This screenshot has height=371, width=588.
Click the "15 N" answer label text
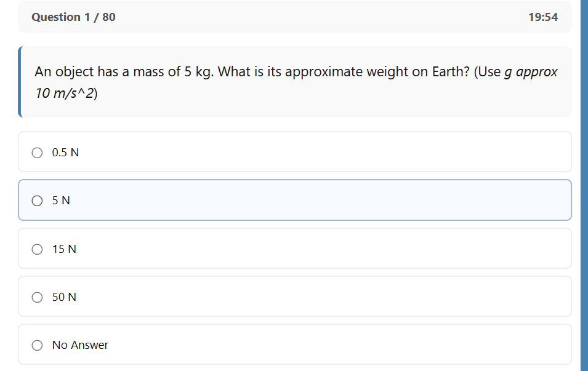(x=64, y=249)
